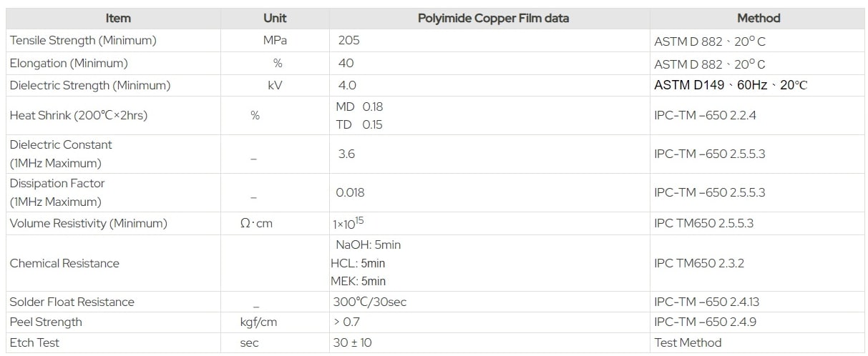Click the Heat Shrink row label
The image size is (868, 356).
79,115
